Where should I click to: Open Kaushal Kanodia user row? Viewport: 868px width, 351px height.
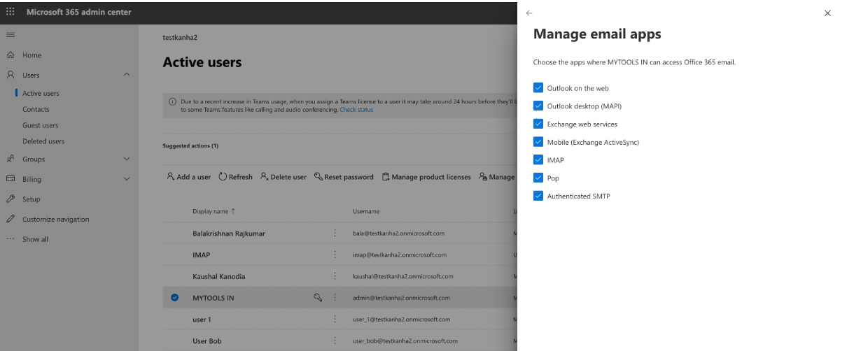tap(218, 277)
